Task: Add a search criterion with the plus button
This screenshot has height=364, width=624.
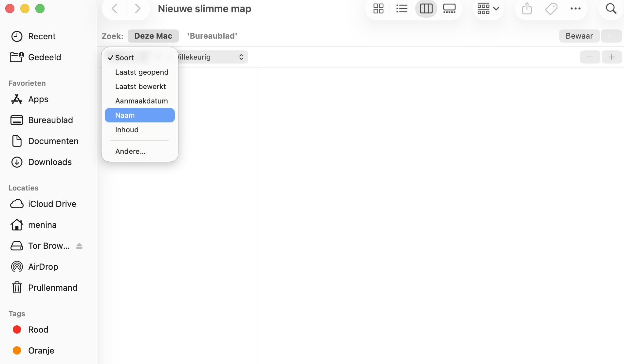Action: click(x=612, y=57)
